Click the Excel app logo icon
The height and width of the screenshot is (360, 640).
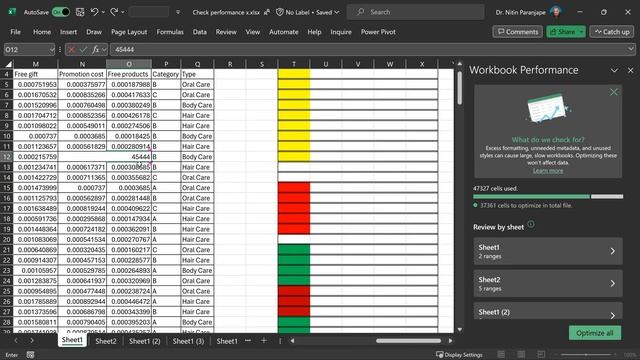coord(12,12)
